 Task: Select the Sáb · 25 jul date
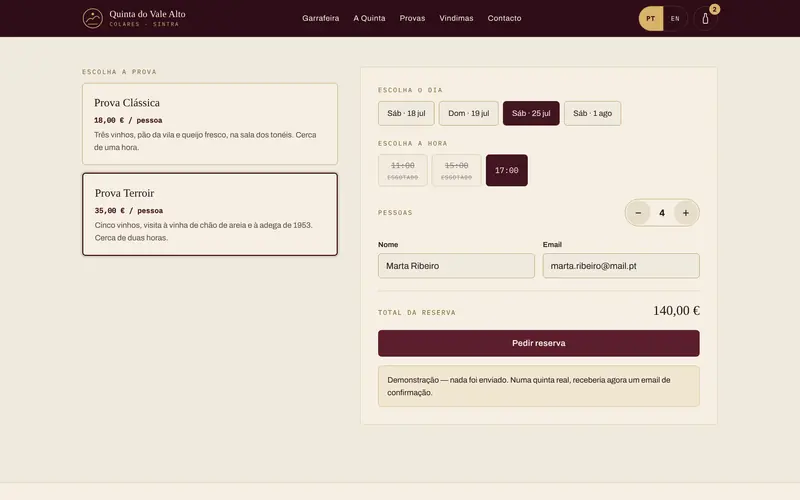click(531, 113)
